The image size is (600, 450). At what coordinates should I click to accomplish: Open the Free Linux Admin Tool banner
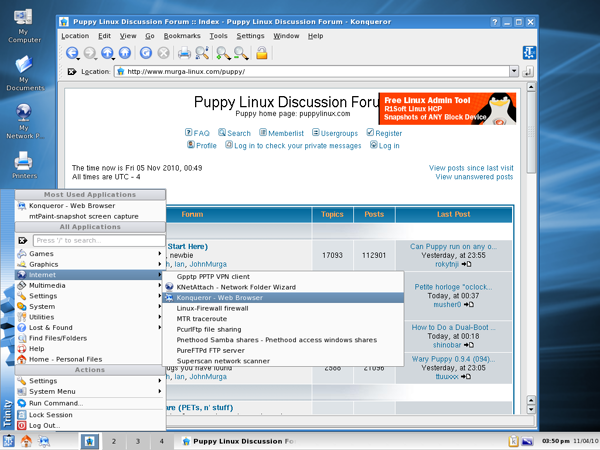click(x=447, y=108)
